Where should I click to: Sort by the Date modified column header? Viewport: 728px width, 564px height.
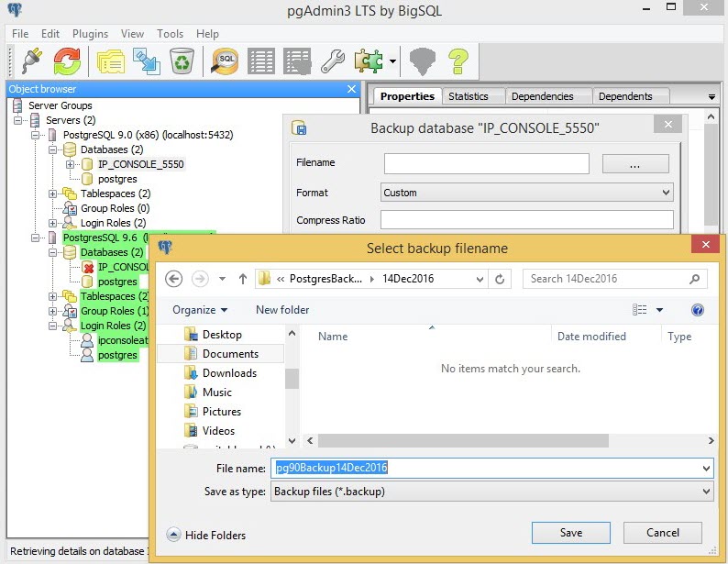591,336
